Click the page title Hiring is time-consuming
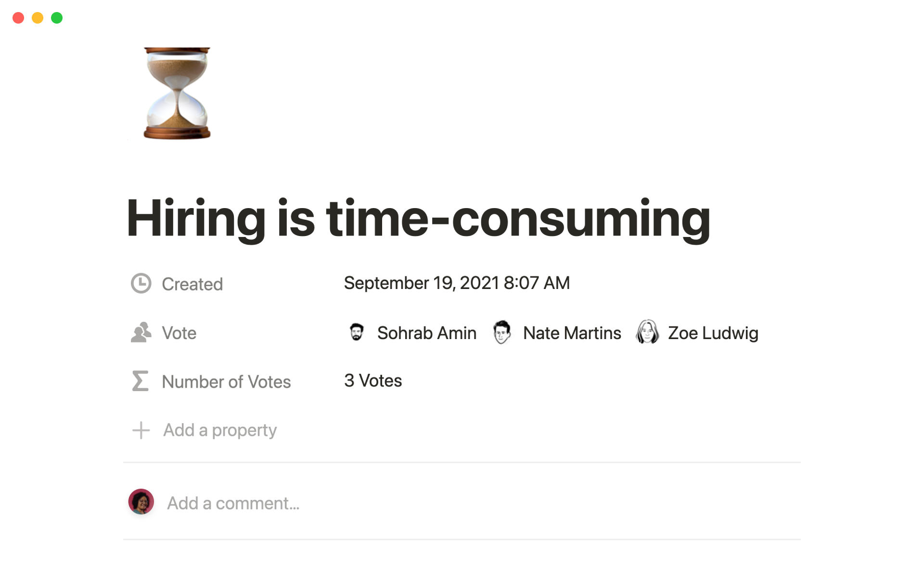This screenshot has height=578, width=924. [418, 218]
